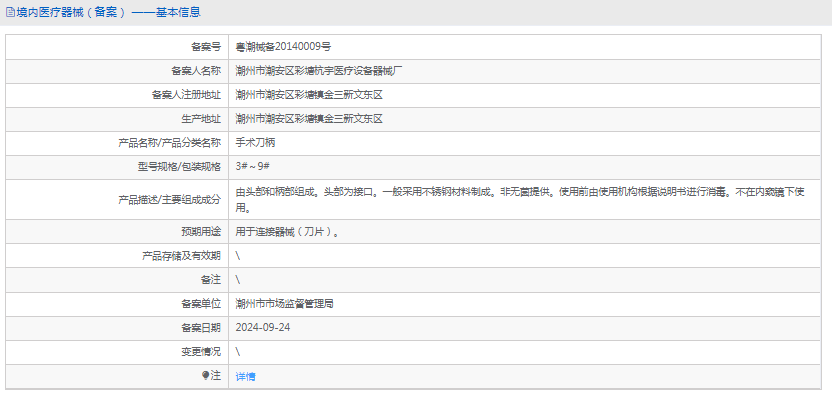Open the 详情 link
The width and height of the screenshot is (832, 399).
point(246,376)
